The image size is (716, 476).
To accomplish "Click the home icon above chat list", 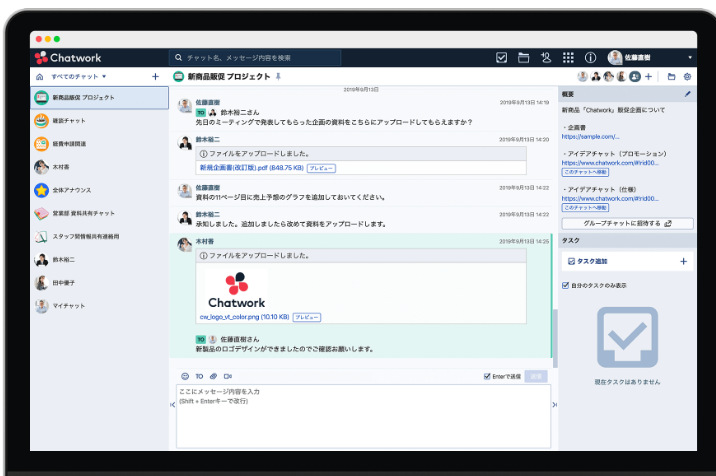I will click(x=40, y=77).
